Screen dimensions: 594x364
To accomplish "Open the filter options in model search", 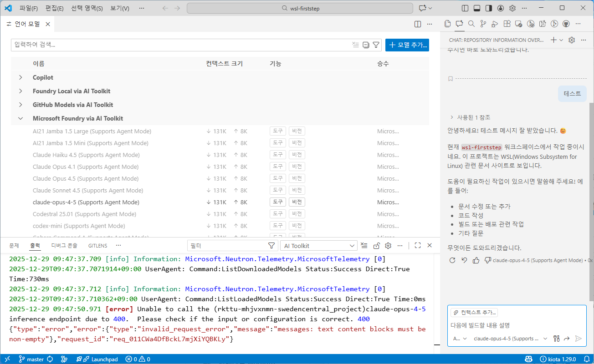I will click(x=376, y=45).
